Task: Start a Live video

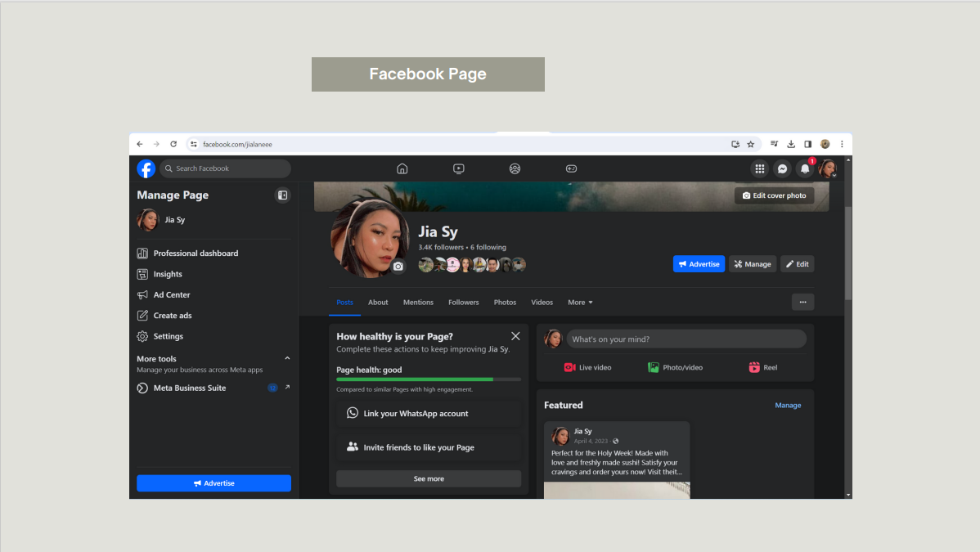Action: point(587,367)
